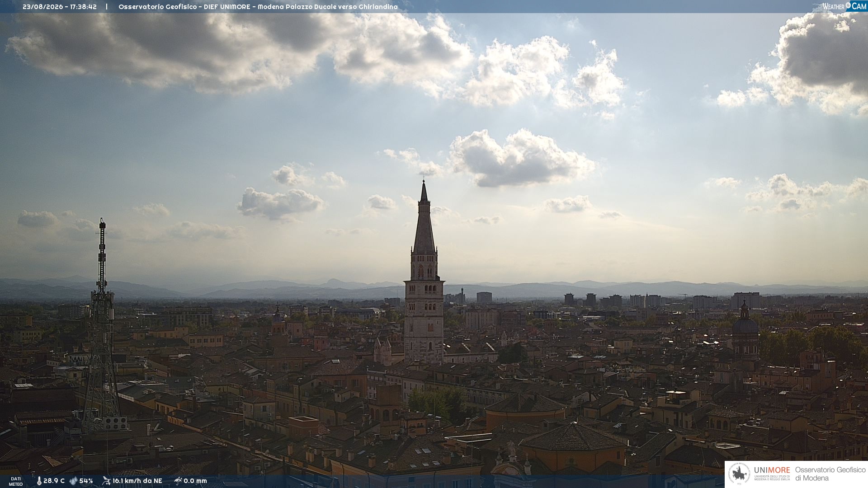Click the telecommunications antenna tower
Image resolution: width=868 pixels, height=488 pixels.
point(101,325)
